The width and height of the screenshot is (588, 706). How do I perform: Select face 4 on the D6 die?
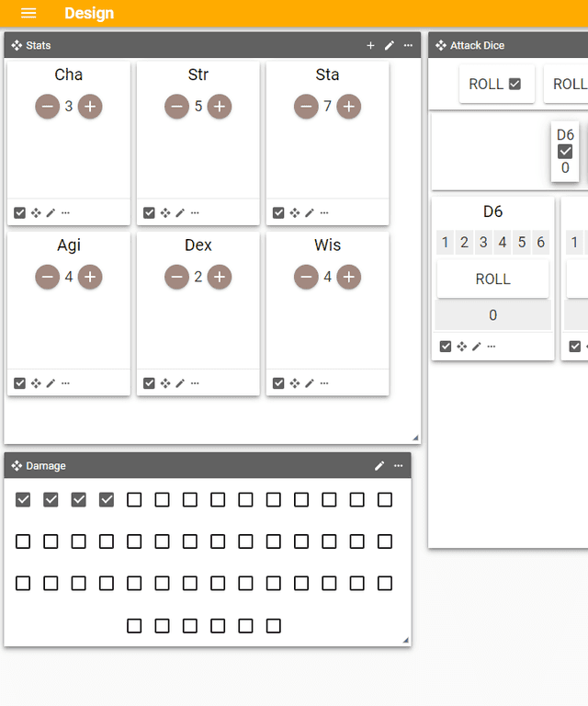[503, 243]
